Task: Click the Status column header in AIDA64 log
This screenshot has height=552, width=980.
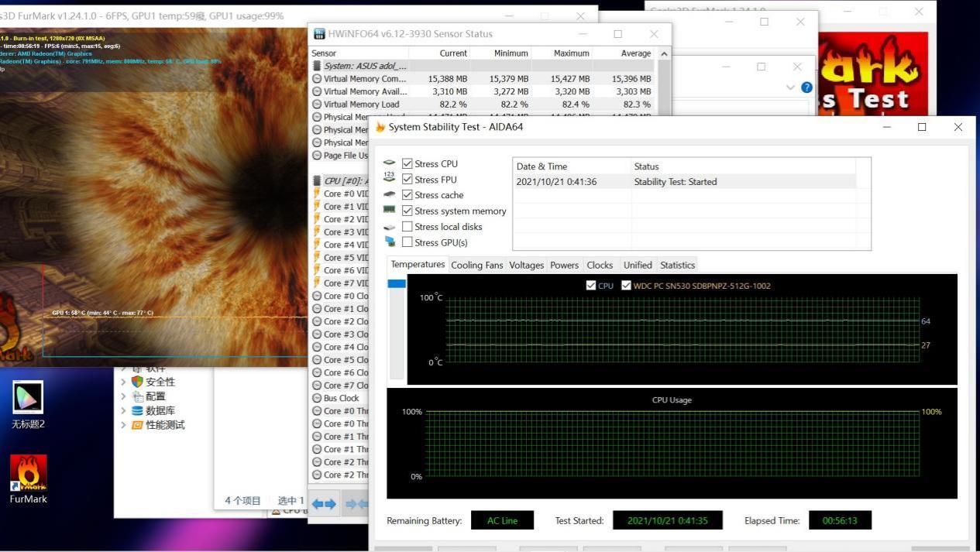Action: (x=646, y=166)
